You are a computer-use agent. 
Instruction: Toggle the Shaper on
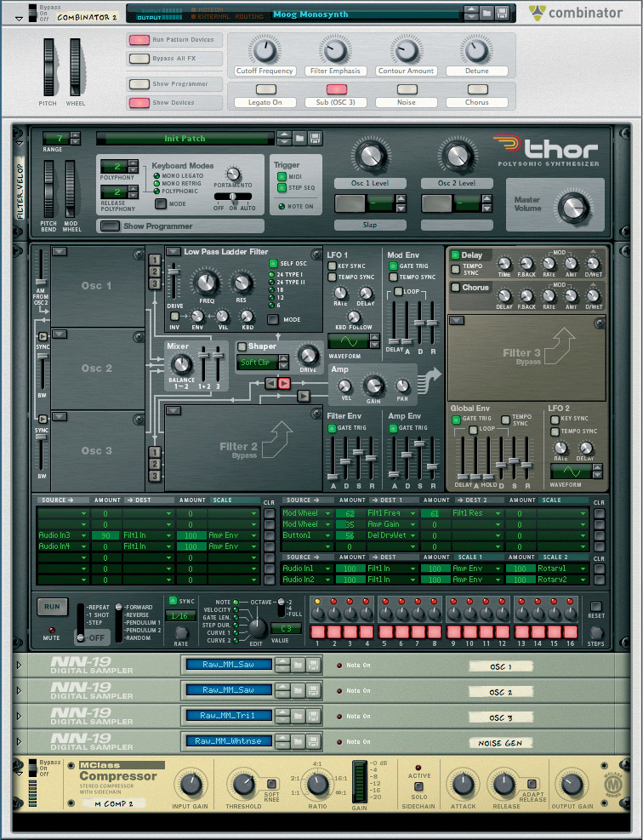(242, 346)
